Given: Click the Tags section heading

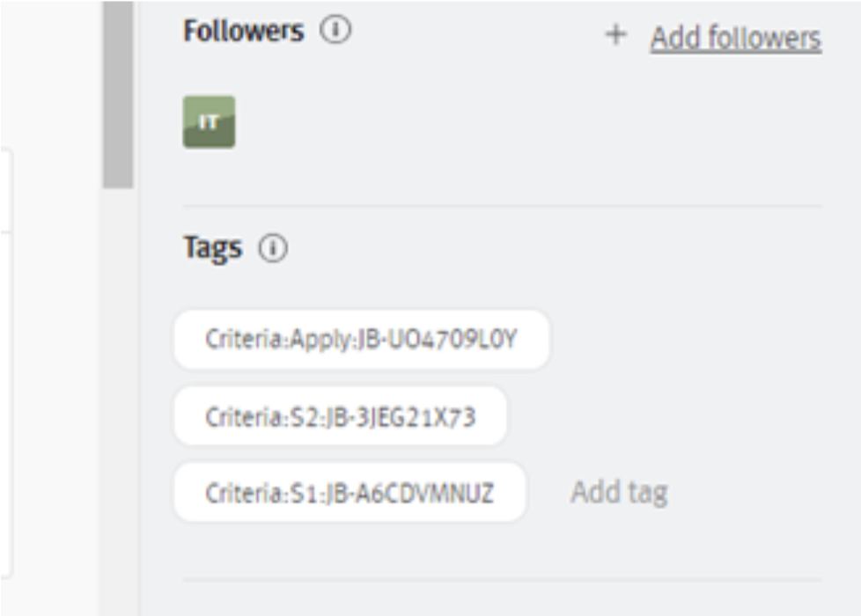Looking at the screenshot, I should (x=212, y=247).
